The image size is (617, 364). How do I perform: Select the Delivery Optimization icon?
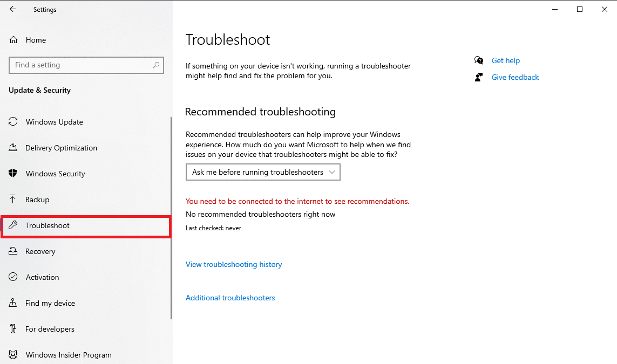click(x=13, y=147)
